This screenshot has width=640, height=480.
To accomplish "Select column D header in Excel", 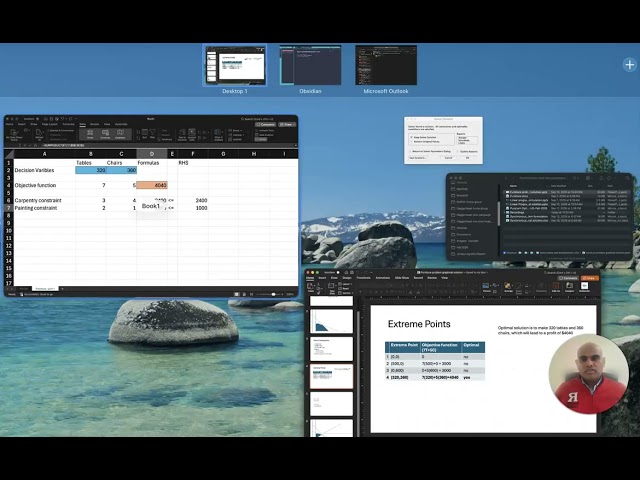I will tap(152, 154).
